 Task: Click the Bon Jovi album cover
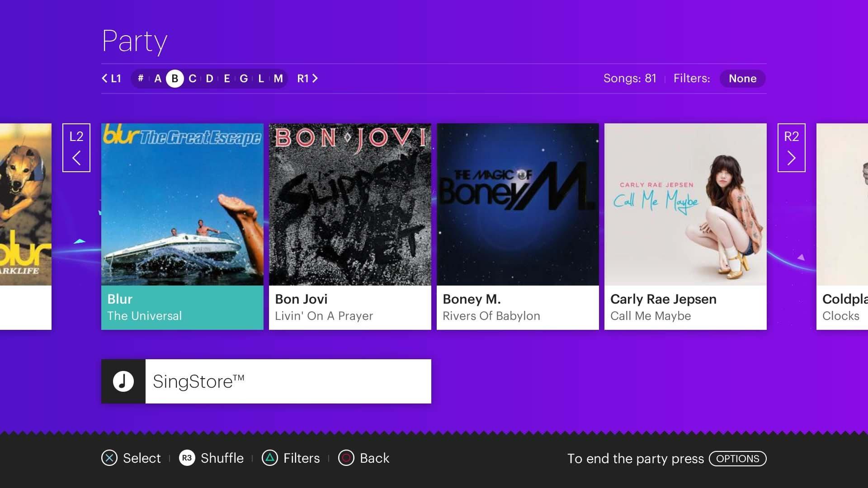[x=349, y=204]
